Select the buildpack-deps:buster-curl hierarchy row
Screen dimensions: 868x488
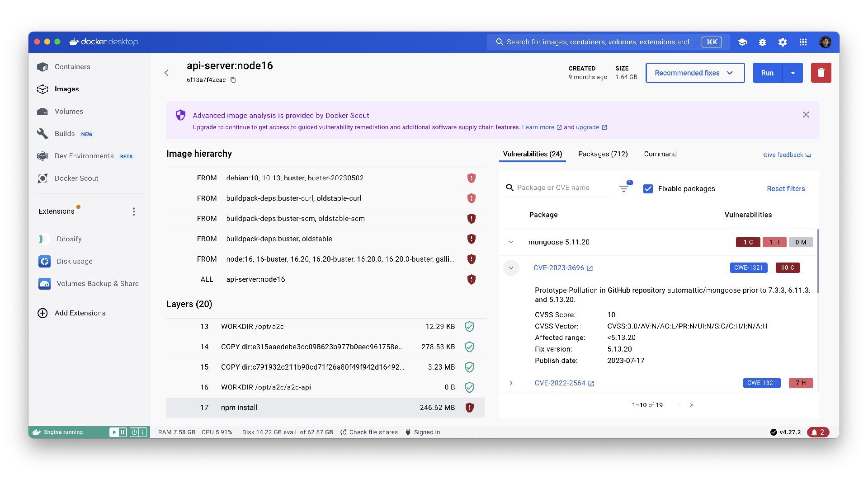(x=325, y=198)
